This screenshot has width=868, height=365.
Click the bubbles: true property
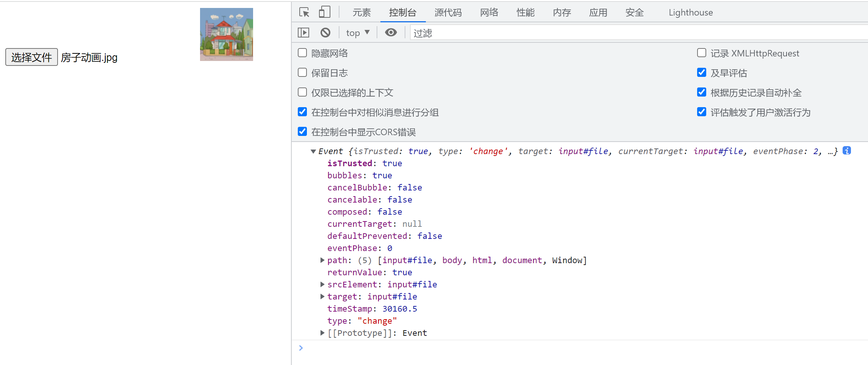(x=360, y=175)
